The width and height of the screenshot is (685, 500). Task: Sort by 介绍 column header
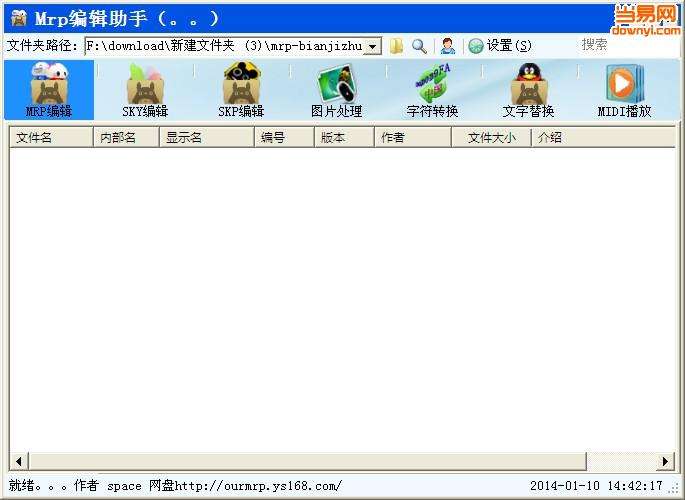pos(603,138)
